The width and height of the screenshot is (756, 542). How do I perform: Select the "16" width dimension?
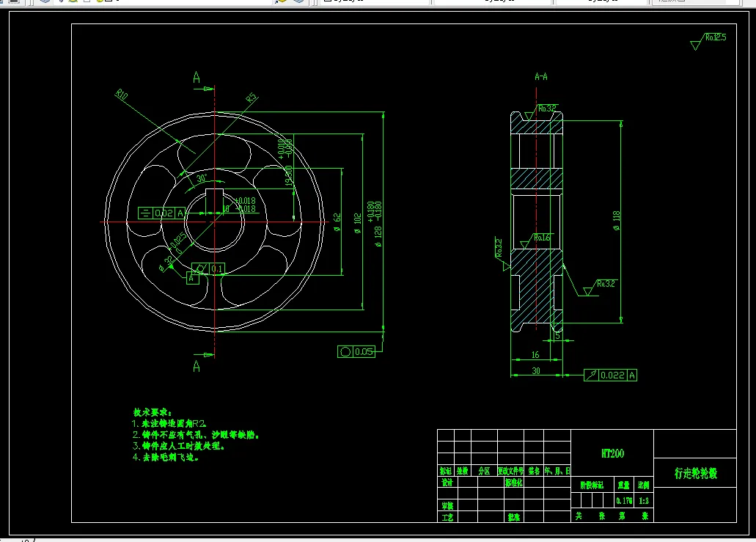pos(535,355)
